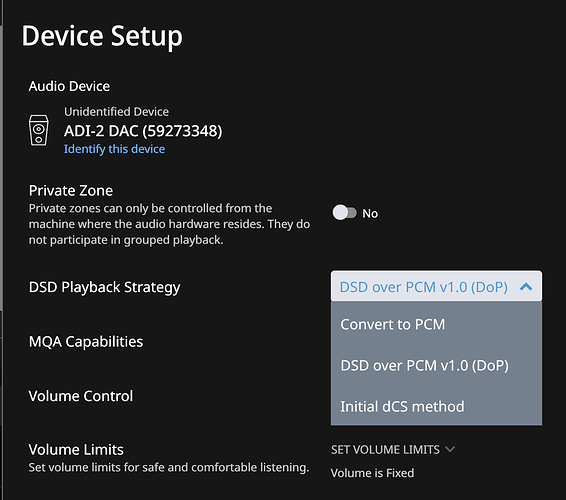Expand the SET VOLUME LIMITS section

(393, 449)
